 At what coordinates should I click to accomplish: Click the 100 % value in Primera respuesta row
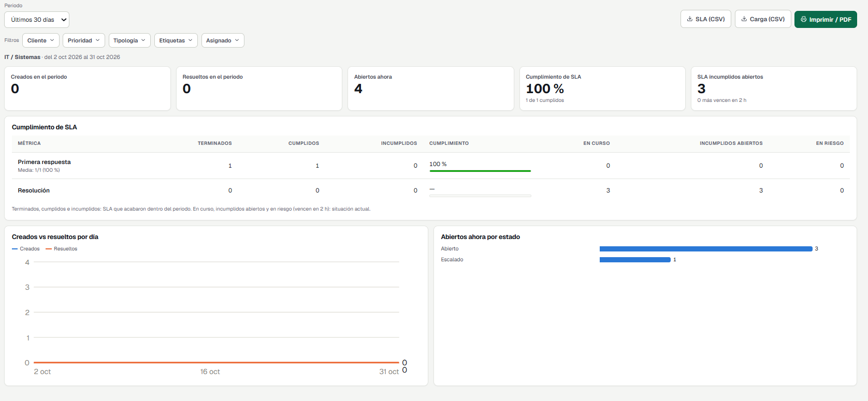coord(438,164)
